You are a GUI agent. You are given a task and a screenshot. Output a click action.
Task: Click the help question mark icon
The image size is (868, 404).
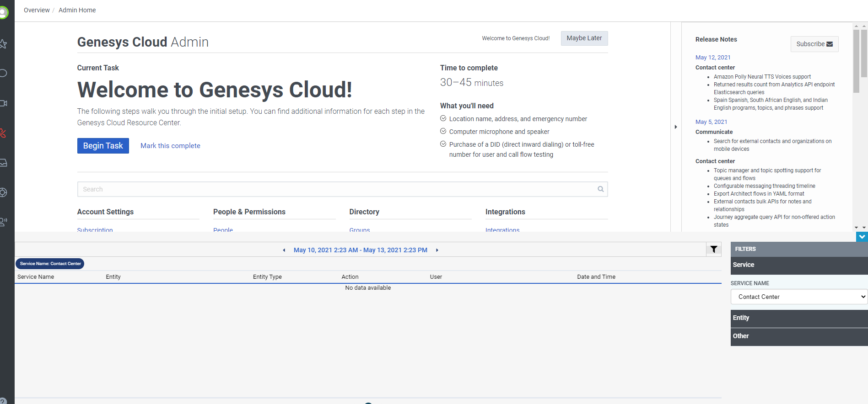[x=3, y=401]
